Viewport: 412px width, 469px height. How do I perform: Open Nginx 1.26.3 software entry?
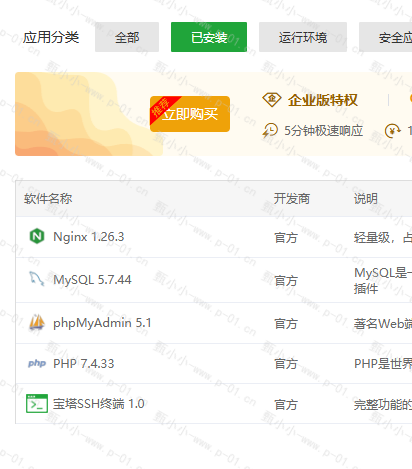click(89, 237)
